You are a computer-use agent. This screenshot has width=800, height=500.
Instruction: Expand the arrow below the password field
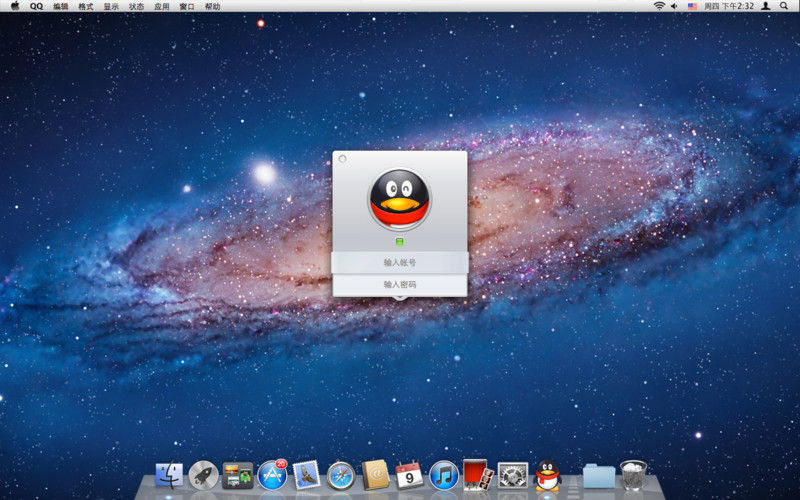[x=400, y=298]
